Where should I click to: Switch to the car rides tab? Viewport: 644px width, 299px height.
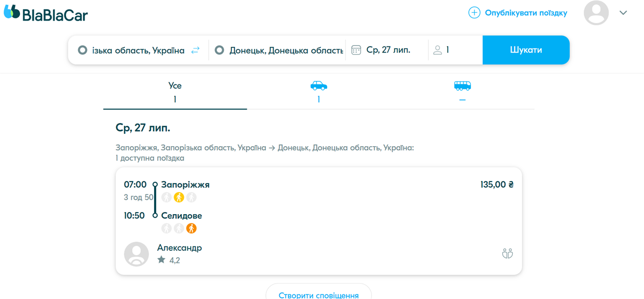(319, 93)
